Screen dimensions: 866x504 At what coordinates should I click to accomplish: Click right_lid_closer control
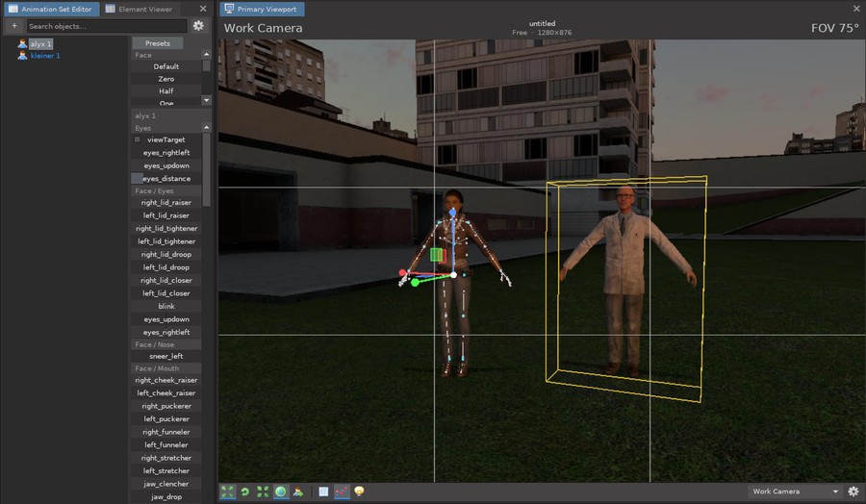[x=166, y=281]
